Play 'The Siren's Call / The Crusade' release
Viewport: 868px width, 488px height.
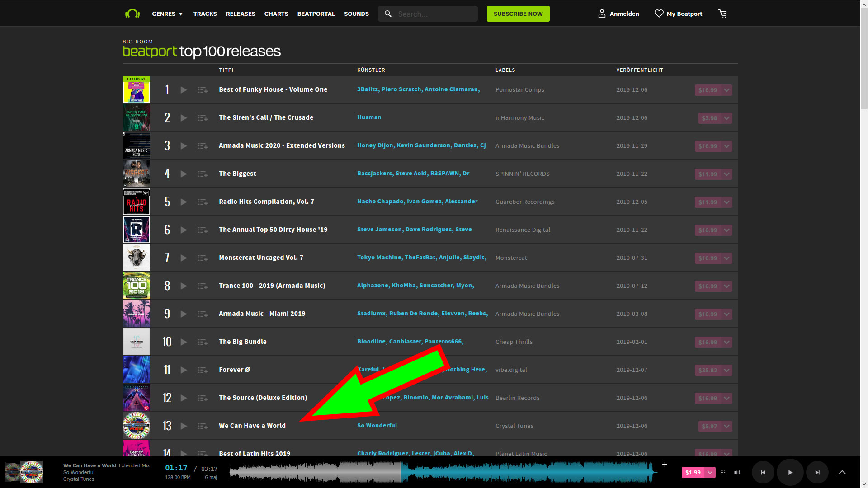coord(184,118)
